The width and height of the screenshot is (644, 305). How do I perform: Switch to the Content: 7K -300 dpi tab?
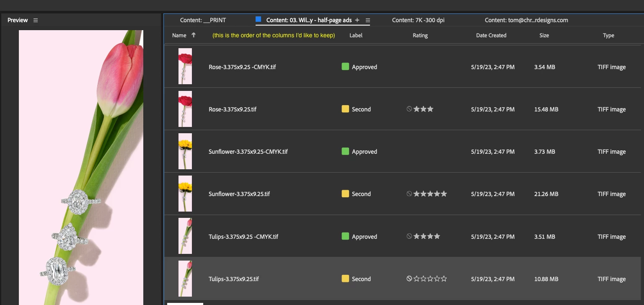pos(418,20)
